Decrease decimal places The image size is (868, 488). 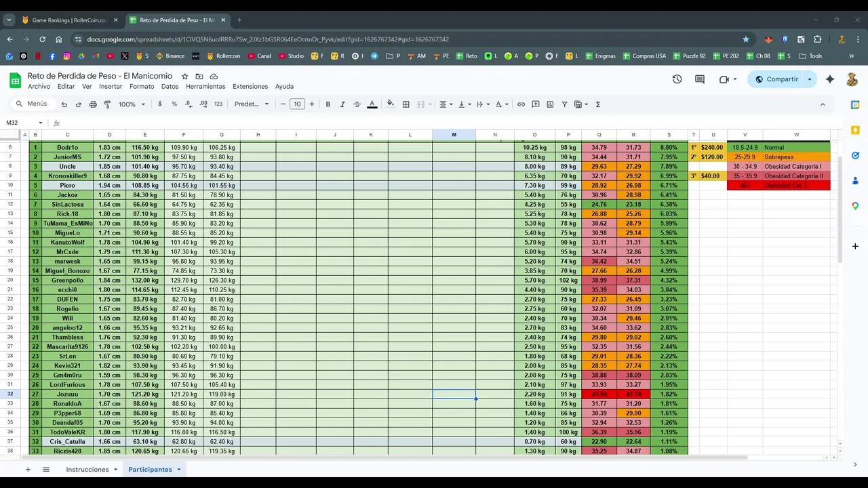[x=188, y=104]
